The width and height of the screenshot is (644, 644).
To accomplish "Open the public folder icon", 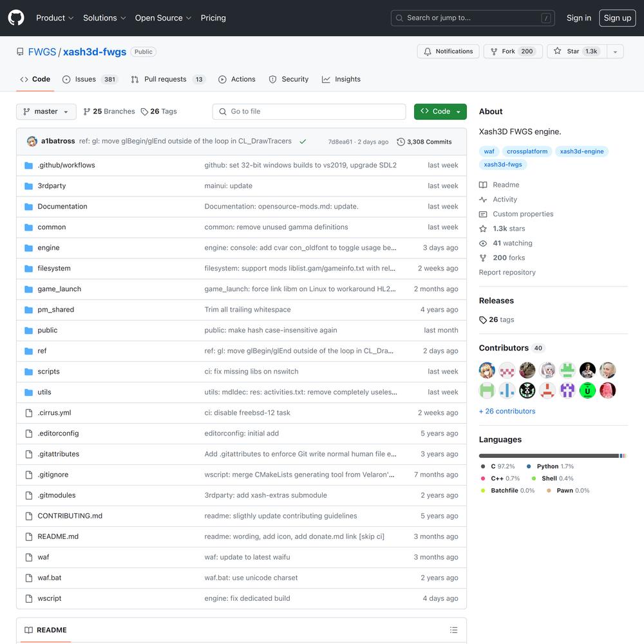I will pyautogui.click(x=28, y=330).
